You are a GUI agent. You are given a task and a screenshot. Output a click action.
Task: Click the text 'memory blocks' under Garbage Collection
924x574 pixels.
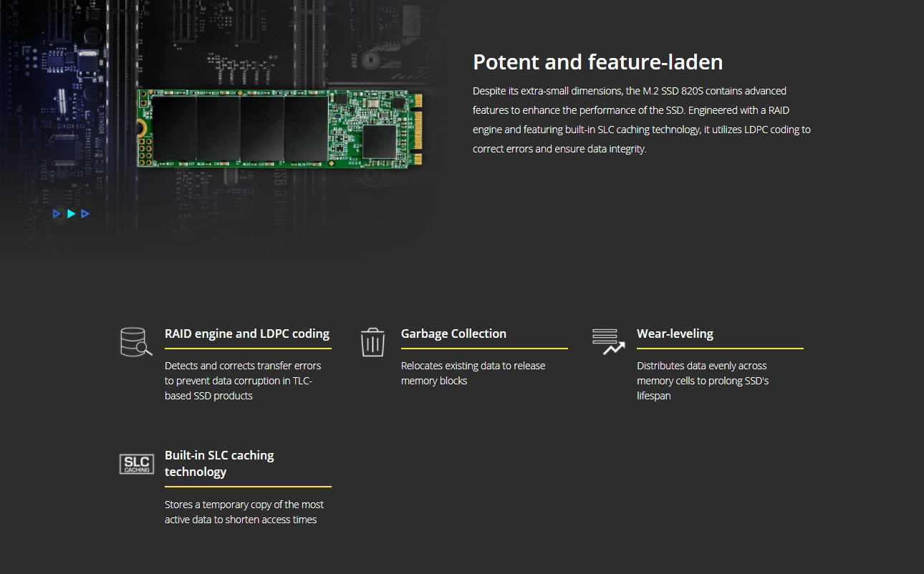tap(434, 381)
